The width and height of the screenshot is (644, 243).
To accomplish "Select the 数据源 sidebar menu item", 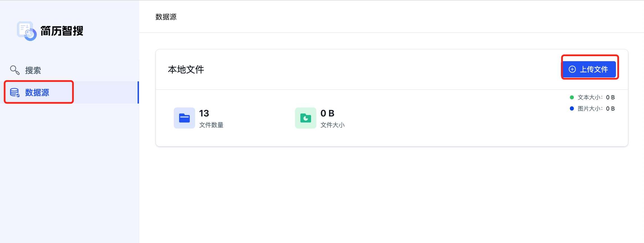I will pos(37,92).
